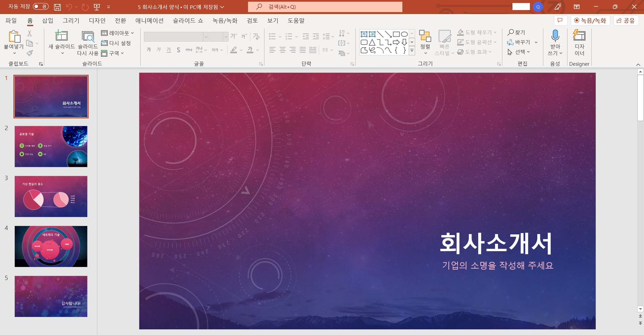
Task: Click the Redo icon in quick access
Action: (85, 7)
